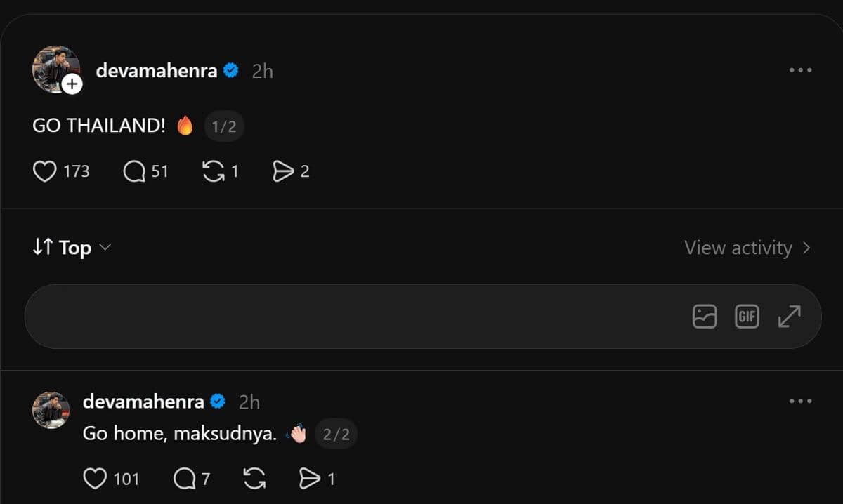
Task: Open more options for main post
Action: tap(800, 70)
